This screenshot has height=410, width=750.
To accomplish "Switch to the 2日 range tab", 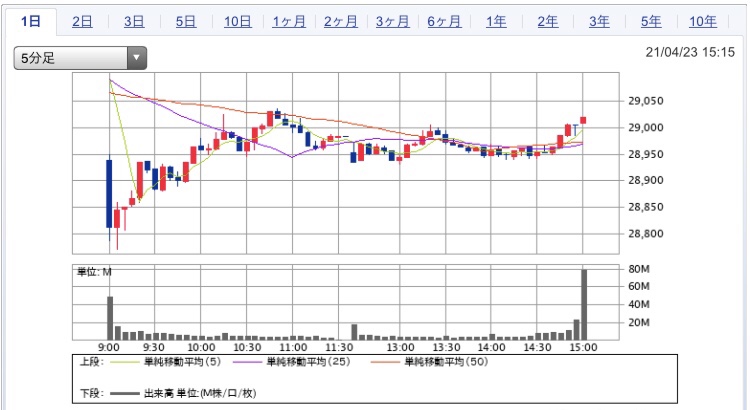I will (82, 22).
